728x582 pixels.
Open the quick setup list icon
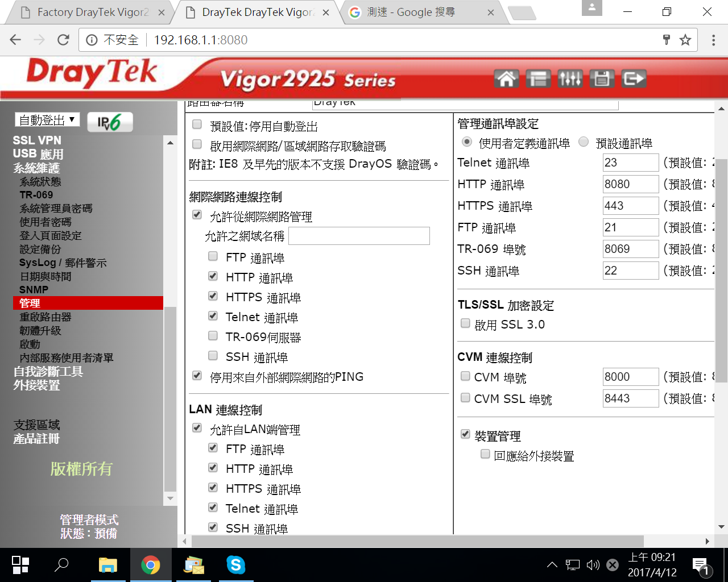537,78
